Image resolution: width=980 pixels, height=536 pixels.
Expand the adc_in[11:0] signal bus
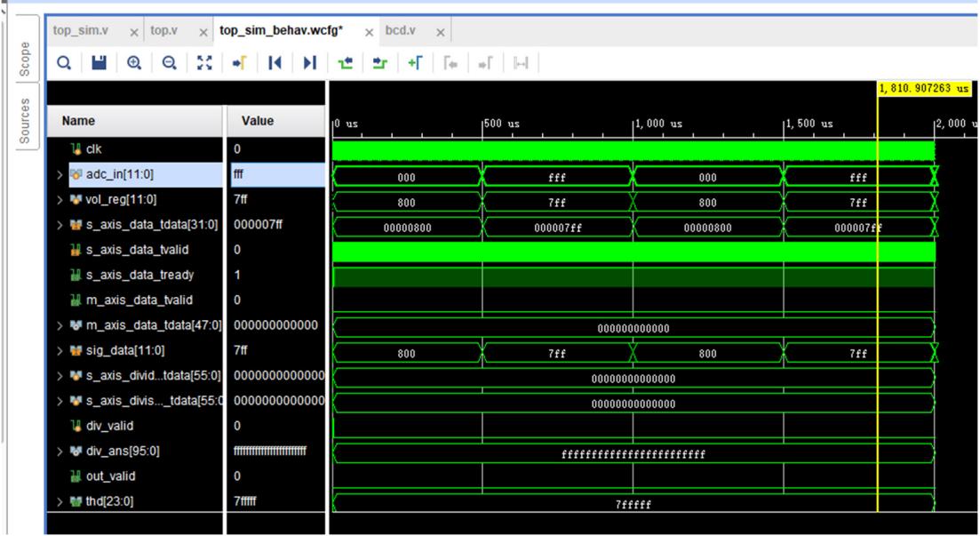coord(58,176)
